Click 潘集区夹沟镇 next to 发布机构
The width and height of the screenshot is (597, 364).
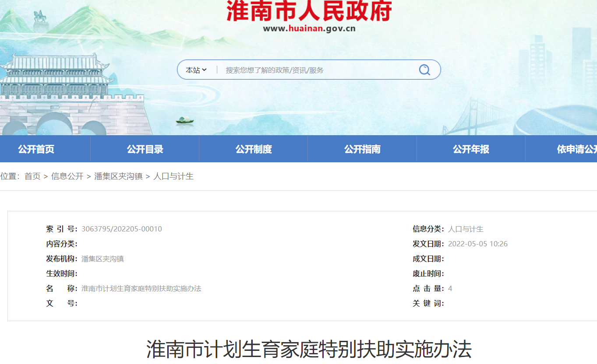click(x=102, y=258)
